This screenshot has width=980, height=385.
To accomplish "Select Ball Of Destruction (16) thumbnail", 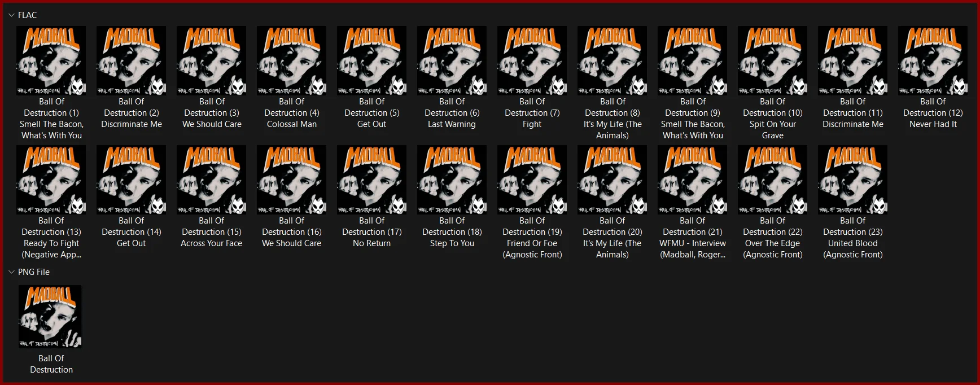I will tap(292, 180).
